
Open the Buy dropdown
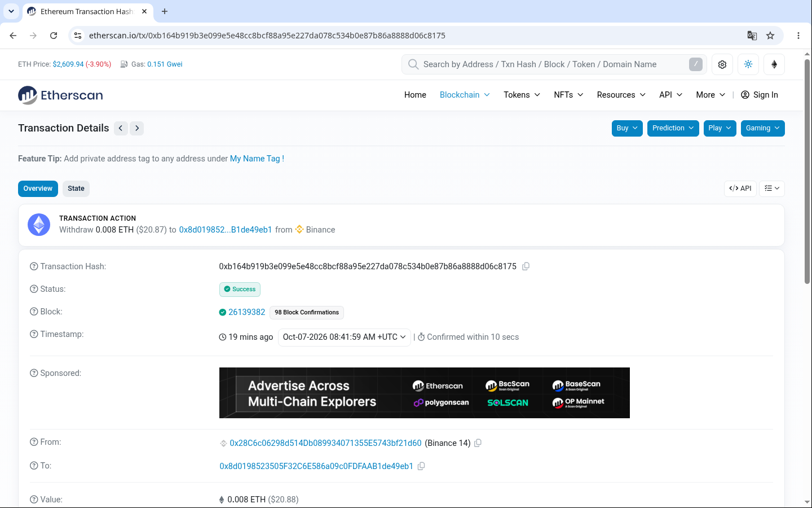click(627, 128)
